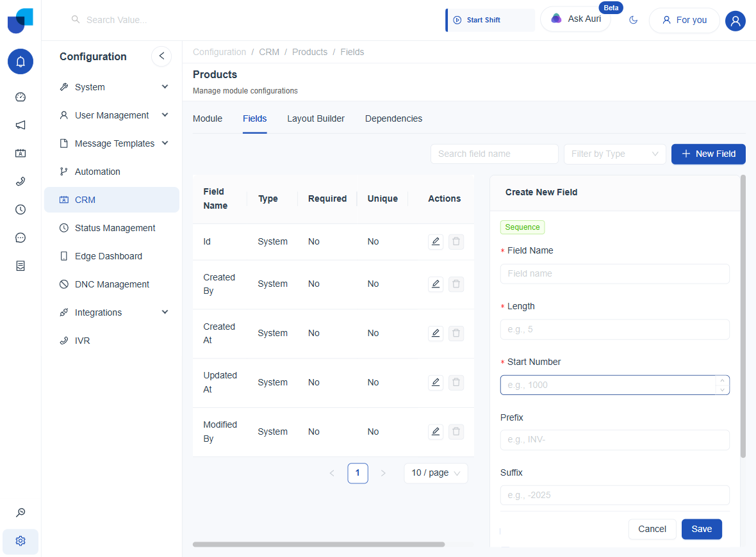Open Status Management in the sidebar
756x557 pixels.
pyautogui.click(x=112, y=228)
